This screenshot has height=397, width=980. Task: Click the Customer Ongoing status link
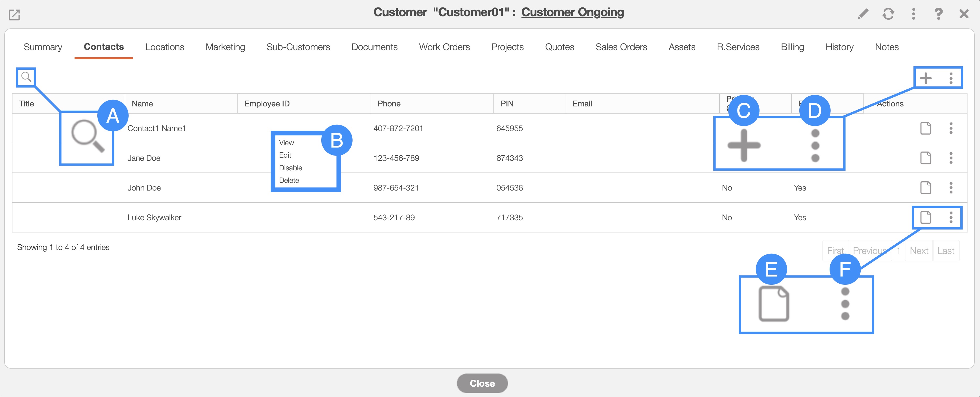click(x=572, y=12)
